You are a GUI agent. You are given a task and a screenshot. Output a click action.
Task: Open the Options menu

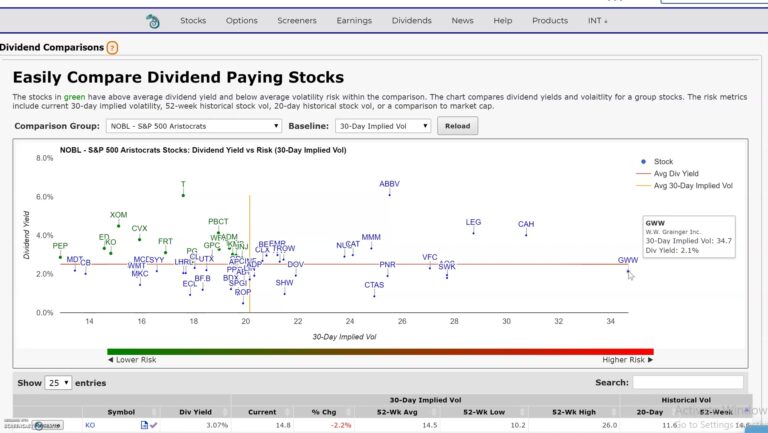click(241, 21)
